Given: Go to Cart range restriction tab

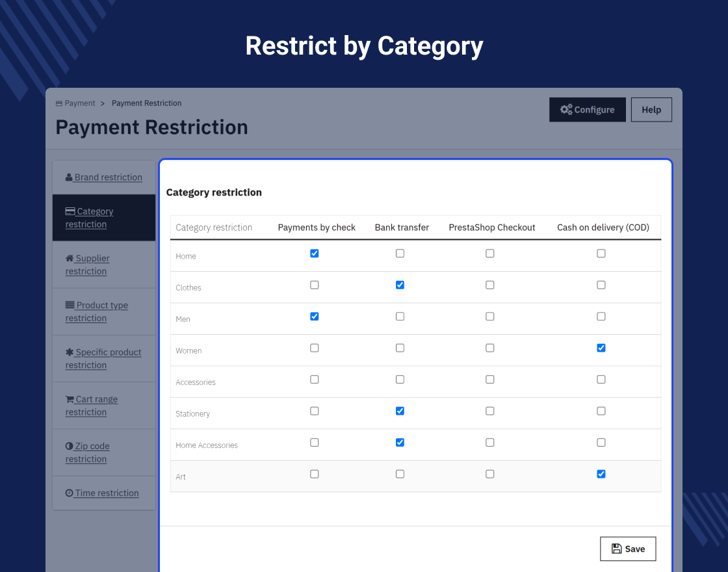Looking at the screenshot, I should point(104,406).
